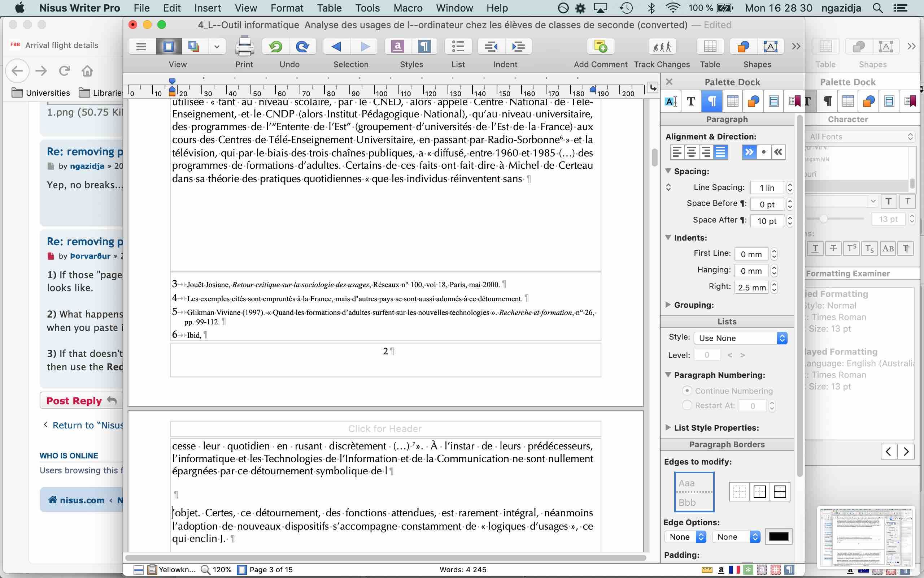This screenshot has height=578, width=924.
Task: Click the Add Comment icon
Action: click(x=601, y=46)
